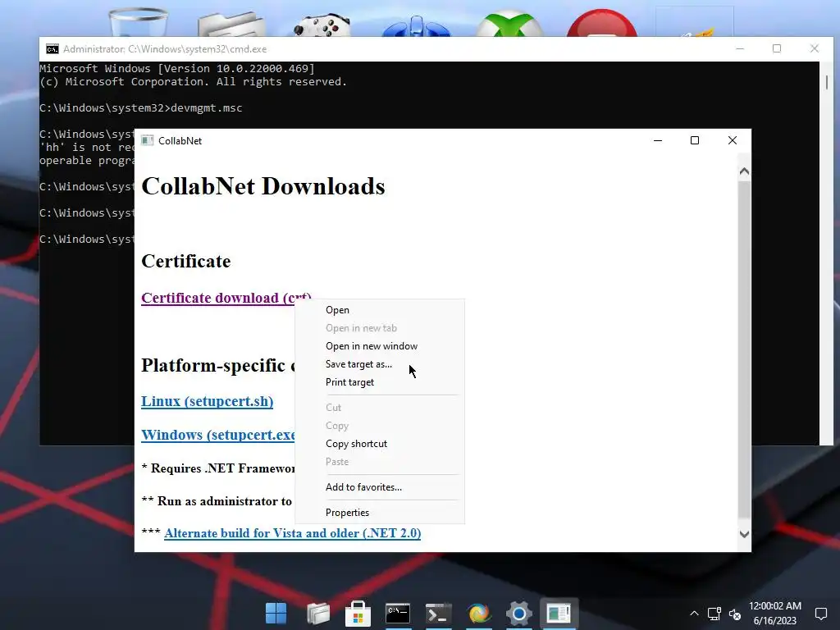Click the Recycle Bin desktop icon
The width and height of the screenshot is (840, 630).
[x=138, y=21]
